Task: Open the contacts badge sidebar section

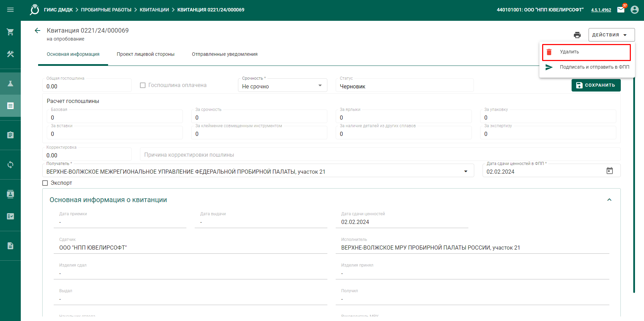Action: pos(10,194)
